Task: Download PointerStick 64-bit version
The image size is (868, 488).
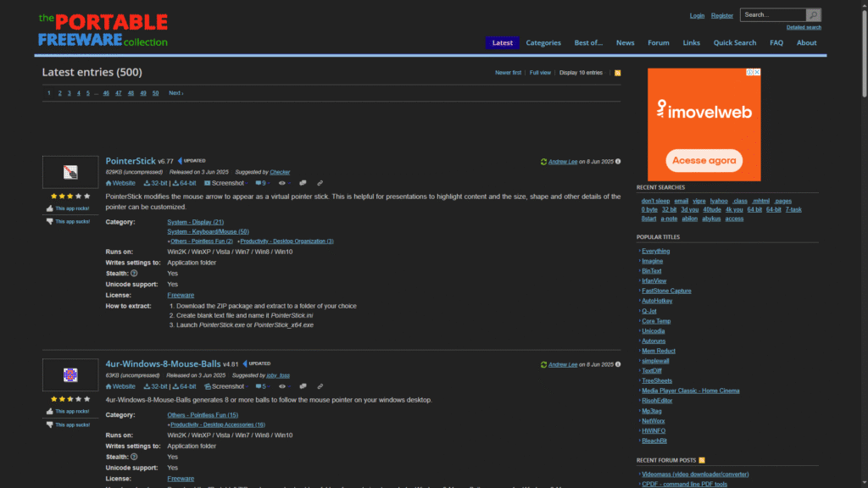Action: point(184,183)
